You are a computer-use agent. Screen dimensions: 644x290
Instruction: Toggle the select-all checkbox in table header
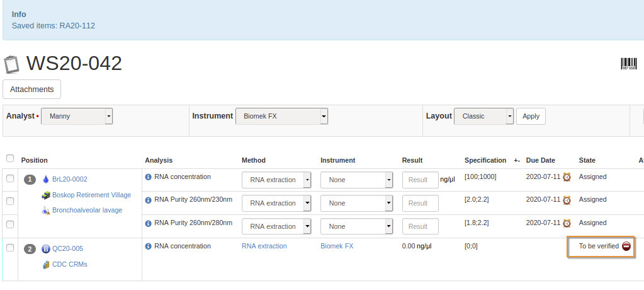click(x=10, y=158)
